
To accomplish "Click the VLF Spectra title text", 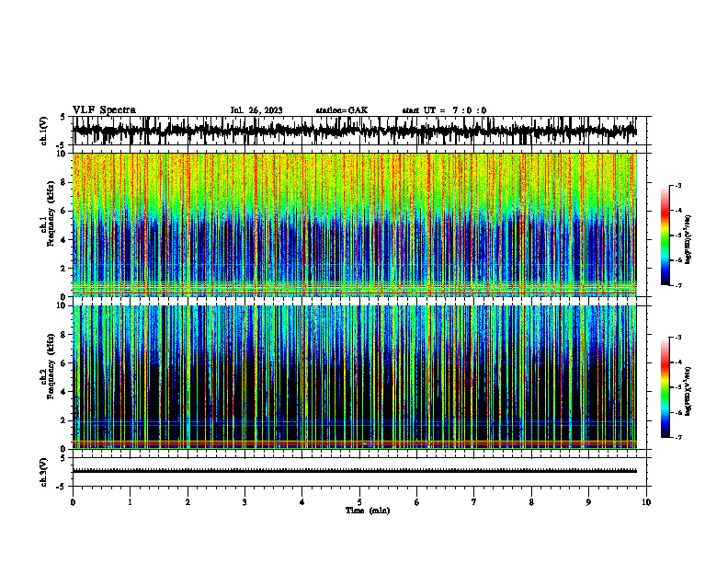I will coord(104,110).
